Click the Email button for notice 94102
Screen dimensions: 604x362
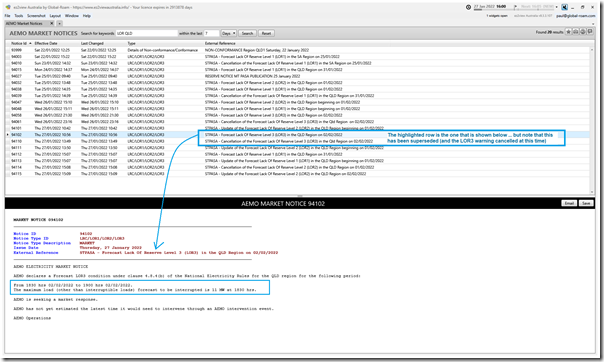click(x=569, y=203)
